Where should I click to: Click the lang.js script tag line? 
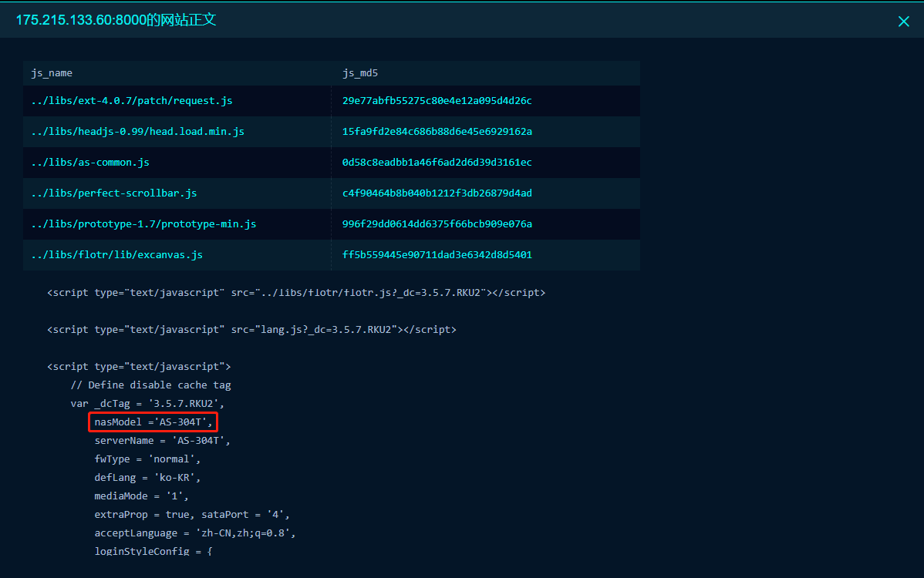pyautogui.click(x=251, y=330)
